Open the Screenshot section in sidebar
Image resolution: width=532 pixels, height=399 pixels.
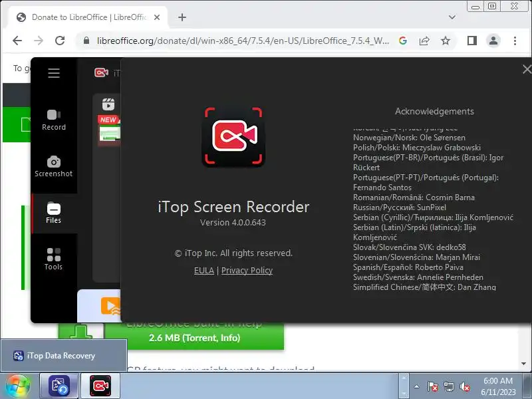click(x=54, y=167)
